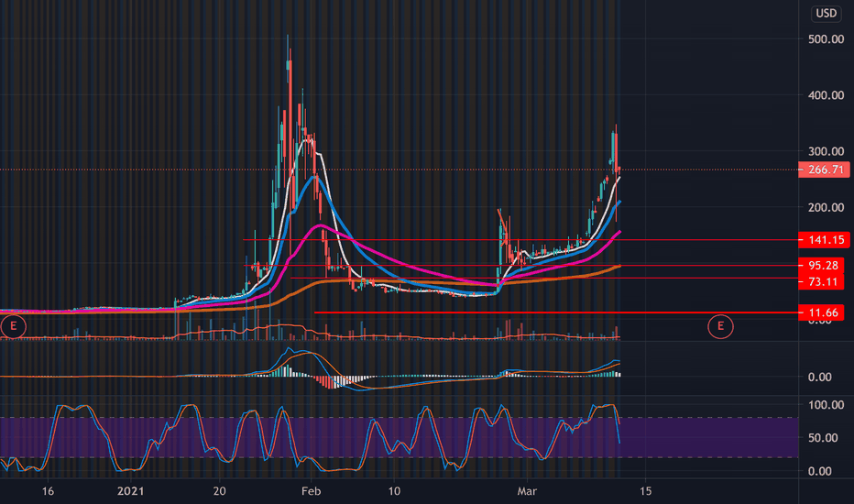This screenshot has height=504, width=854.
Task: Click the MACD 0.00 axis label
Action: [820, 377]
